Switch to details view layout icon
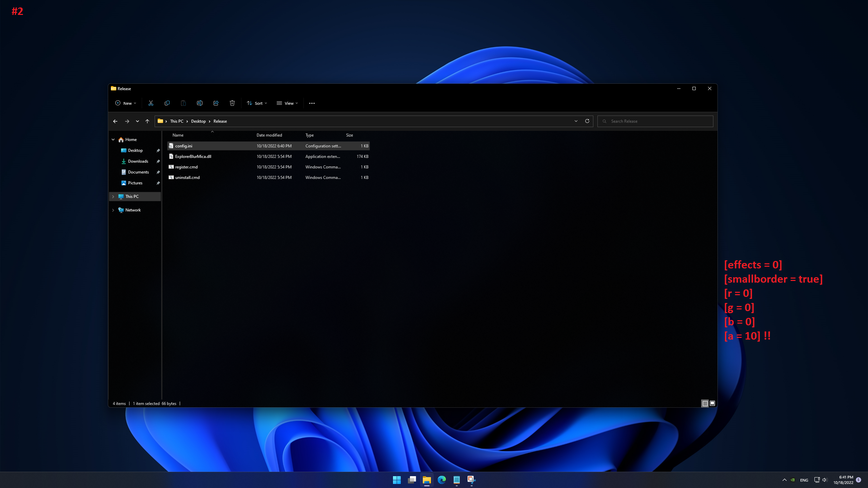The image size is (868, 488). pyautogui.click(x=705, y=403)
